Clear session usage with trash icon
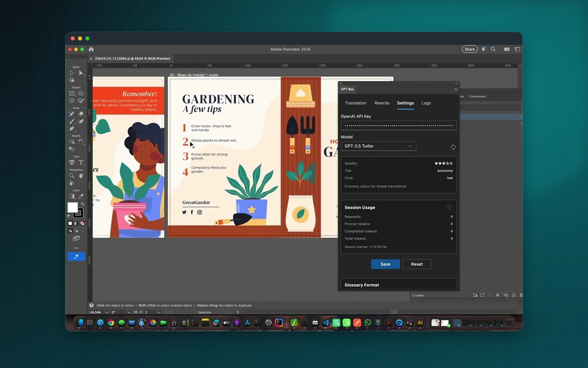588x368 pixels. [x=449, y=208]
